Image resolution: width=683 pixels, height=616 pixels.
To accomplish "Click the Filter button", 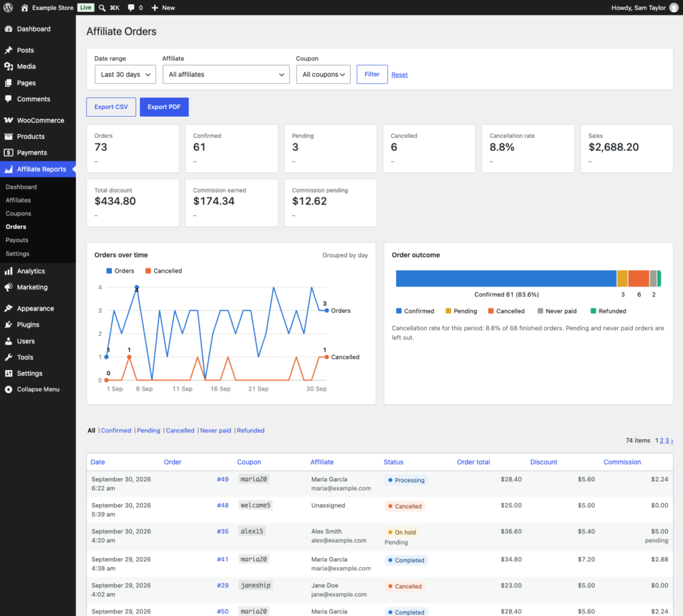I will [x=372, y=75].
